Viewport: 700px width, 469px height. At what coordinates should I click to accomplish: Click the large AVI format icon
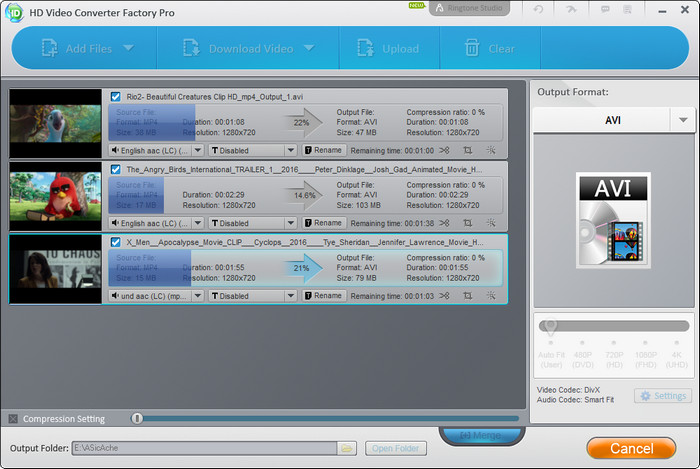[613, 221]
